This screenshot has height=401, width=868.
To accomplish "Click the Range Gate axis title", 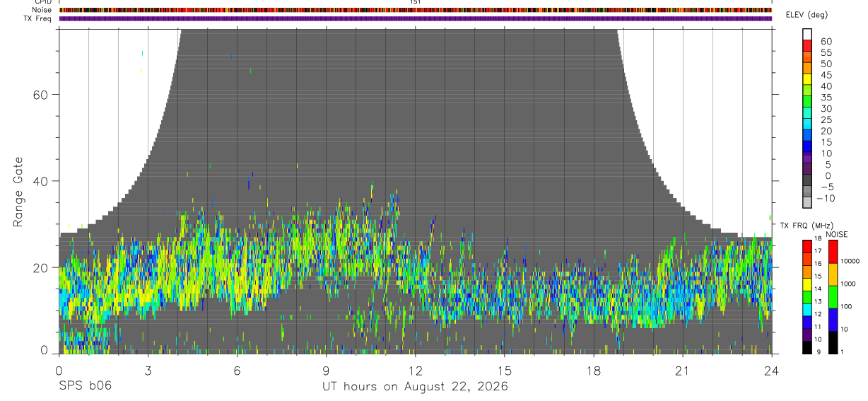I will [x=19, y=192].
